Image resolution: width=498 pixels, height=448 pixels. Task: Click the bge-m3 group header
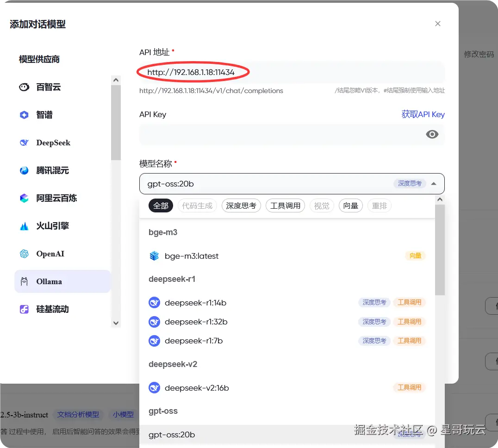[x=163, y=232]
